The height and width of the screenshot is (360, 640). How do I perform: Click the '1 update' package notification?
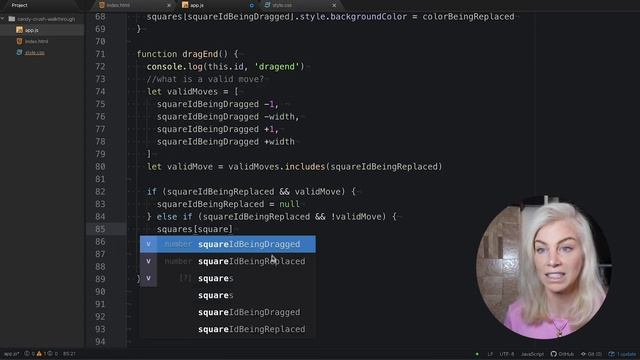622,354
